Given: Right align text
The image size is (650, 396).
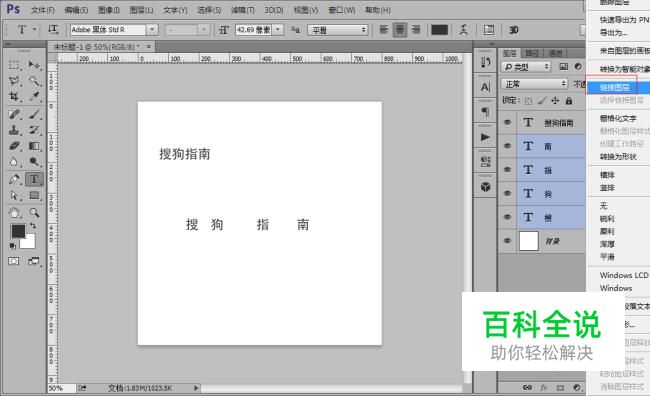Looking at the screenshot, I should (415, 29).
